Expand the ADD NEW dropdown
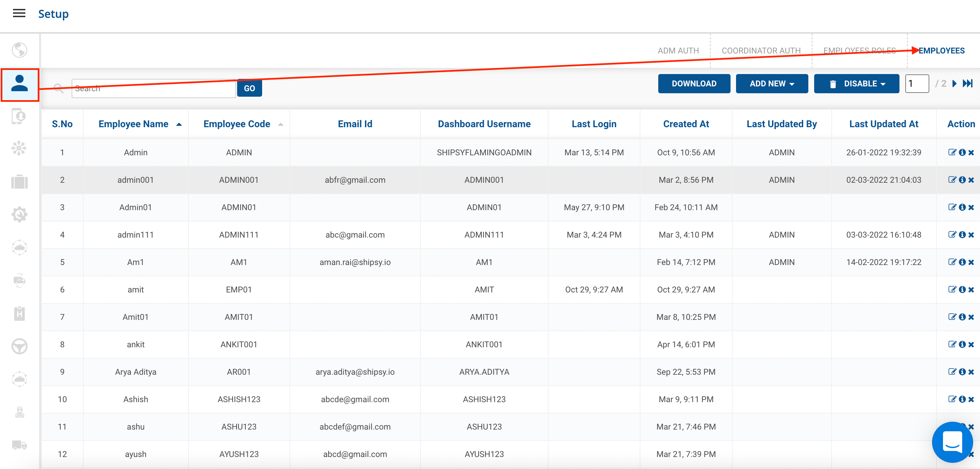The height and width of the screenshot is (469, 980). click(772, 84)
